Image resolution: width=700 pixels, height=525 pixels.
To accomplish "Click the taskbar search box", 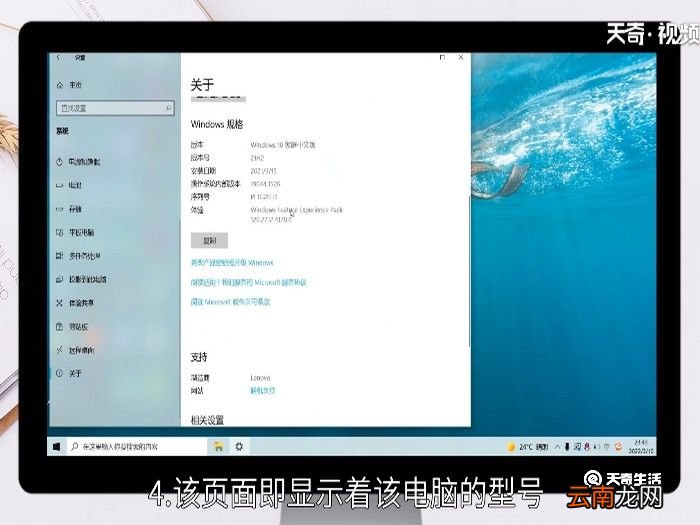I will coord(137,446).
